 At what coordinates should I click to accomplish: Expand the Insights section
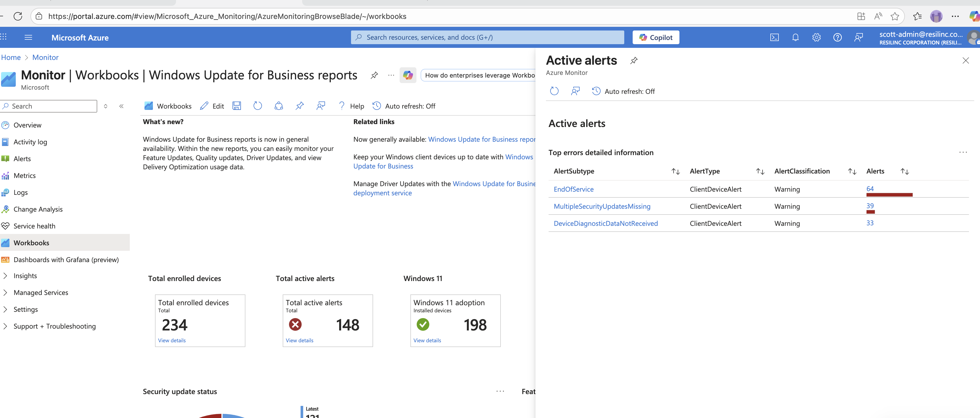pyautogui.click(x=5, y=276)
